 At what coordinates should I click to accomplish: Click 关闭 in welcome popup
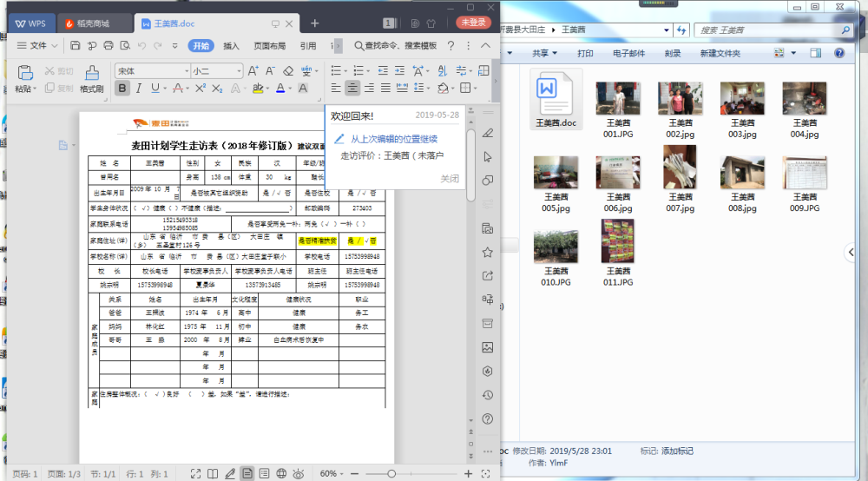[x=450, y=178]
